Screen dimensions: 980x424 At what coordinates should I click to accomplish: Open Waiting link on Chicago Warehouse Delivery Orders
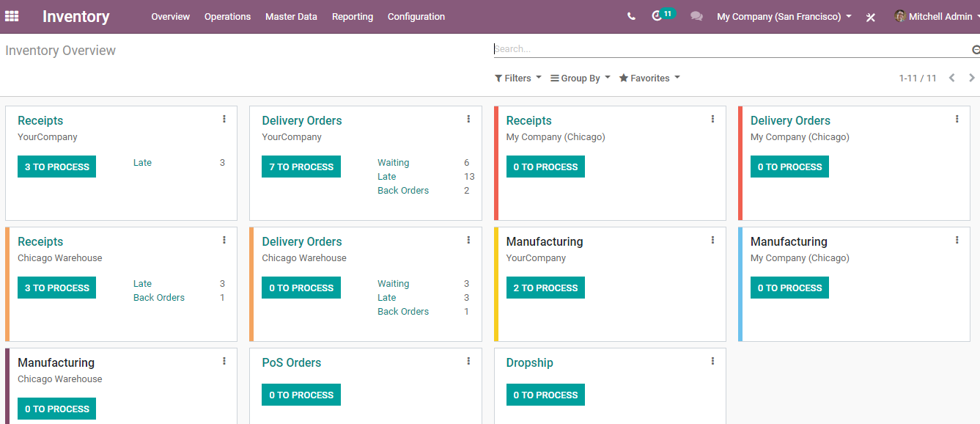click(394, 284)
